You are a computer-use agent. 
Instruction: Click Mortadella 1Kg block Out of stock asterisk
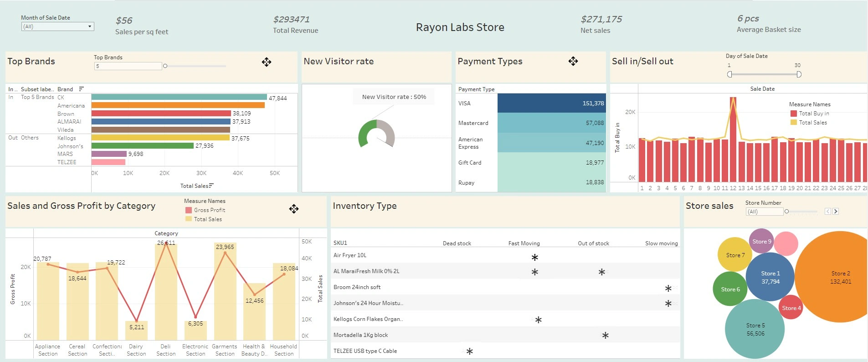point(606,335)
